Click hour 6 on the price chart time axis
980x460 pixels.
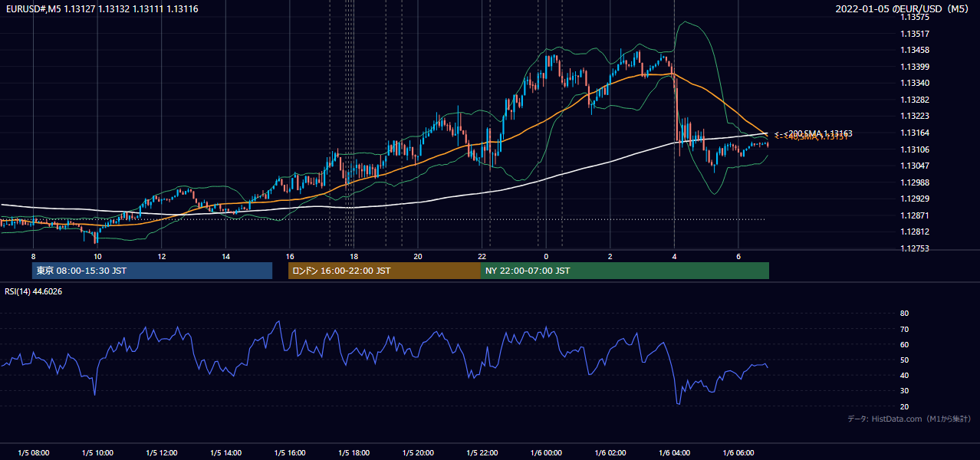738,256
